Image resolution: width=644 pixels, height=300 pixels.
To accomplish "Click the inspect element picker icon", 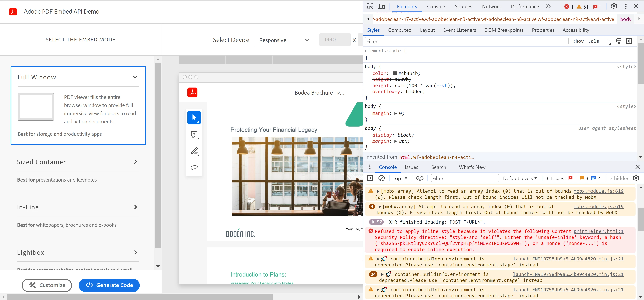I will pyautogui.click(x=370, y=7).
